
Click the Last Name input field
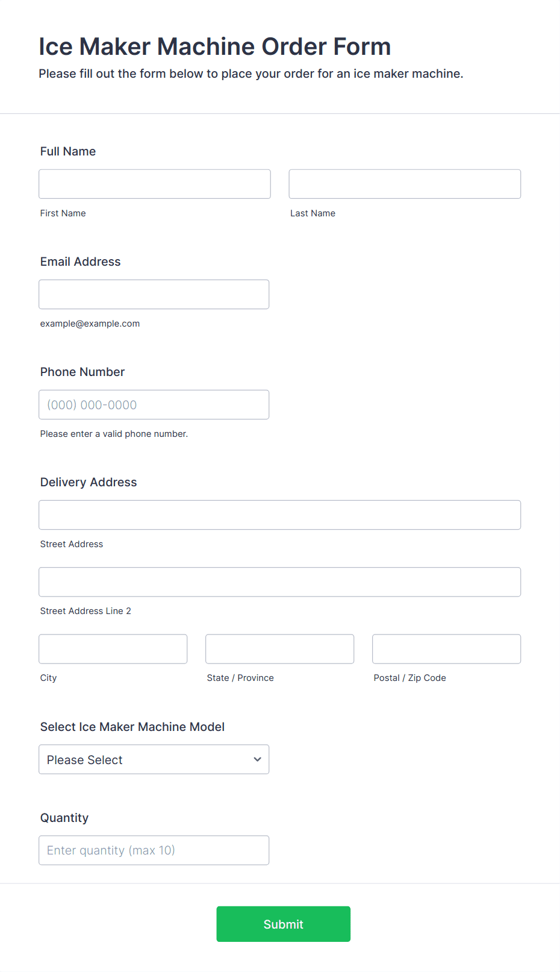[x=405, y=184]
